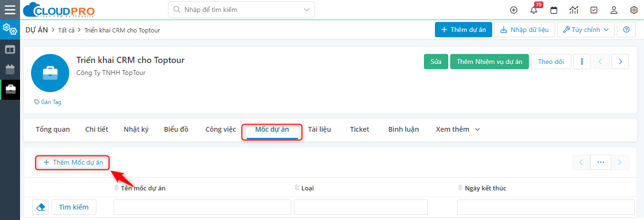Image resolution: width=644 pixels, height=220 pixels.
Task: Open the calendar icon in top bar
Action: [x=554, y=10]
